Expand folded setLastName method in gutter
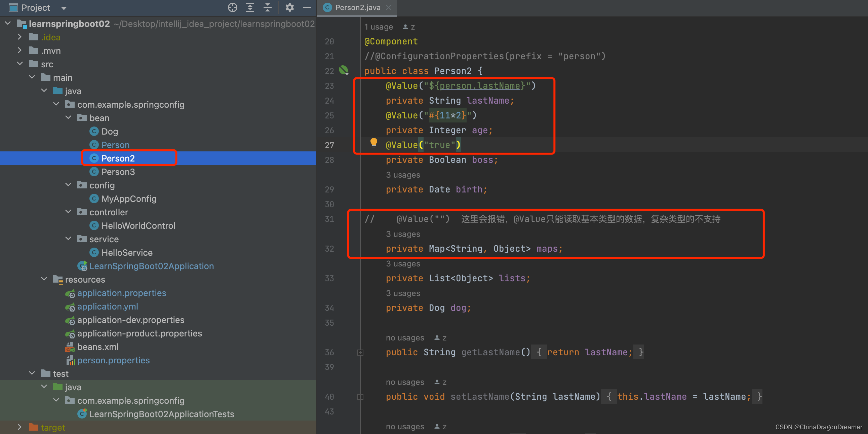 [x=360, y=397]
